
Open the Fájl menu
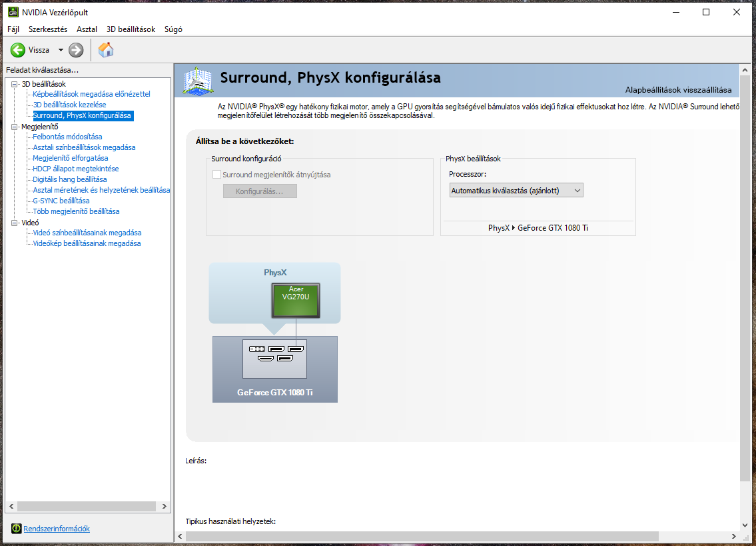click(x=13, y=29)
